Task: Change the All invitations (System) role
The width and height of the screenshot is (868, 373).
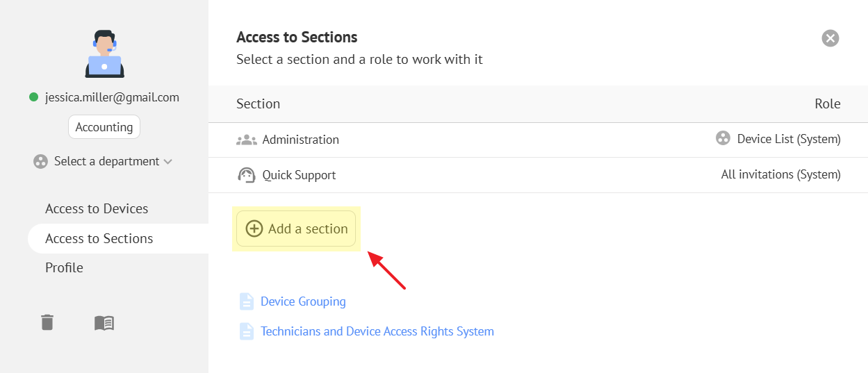Action: coord(780,175)
